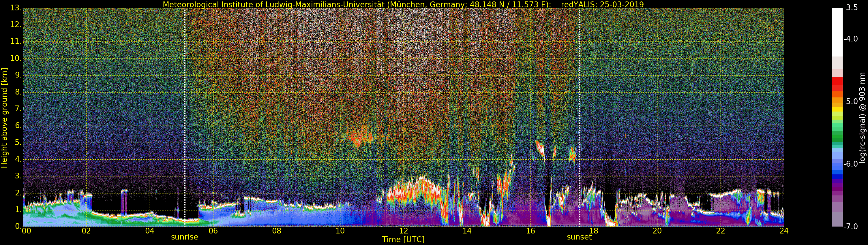868x245 pixels.
Task: Click the '02' time tick label
Action: click(86, 231)
